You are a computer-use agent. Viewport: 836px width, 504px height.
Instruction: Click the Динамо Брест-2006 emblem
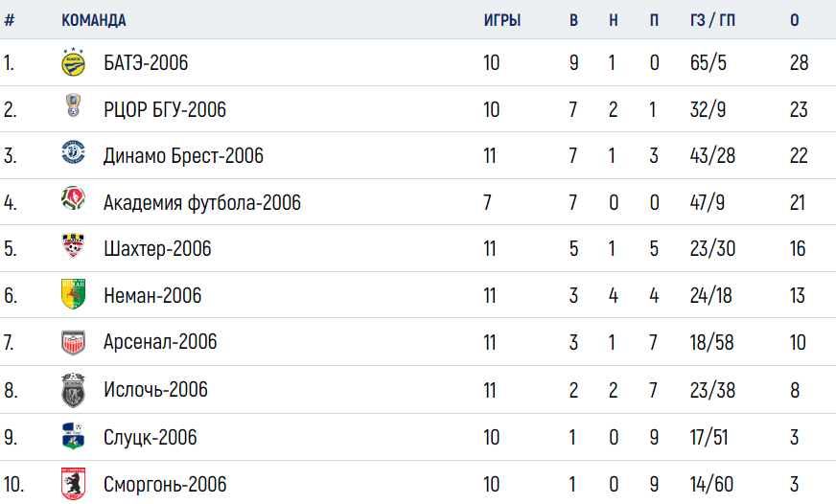[73, 151]
